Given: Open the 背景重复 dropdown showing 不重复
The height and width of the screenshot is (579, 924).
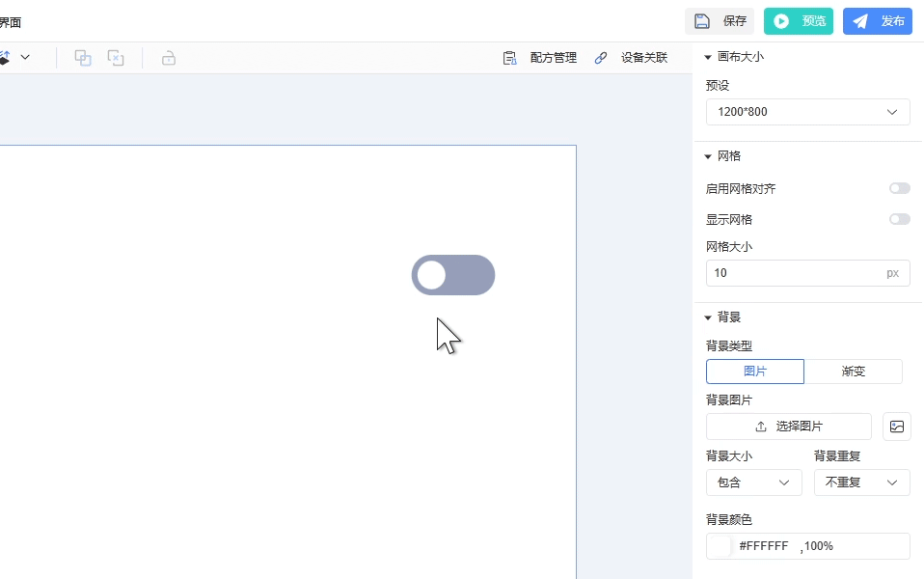Looking at the screenshot, I should pyautogui.click(x=861, y=482).
